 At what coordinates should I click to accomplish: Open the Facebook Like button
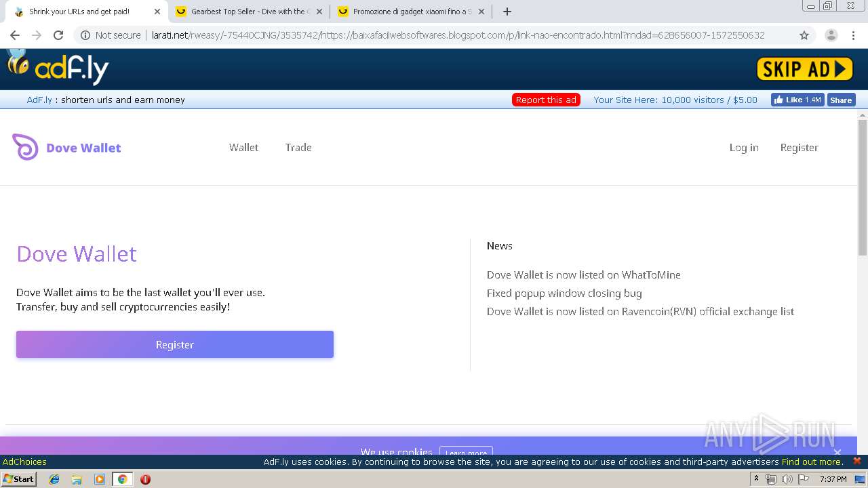[x=797, y=100]
